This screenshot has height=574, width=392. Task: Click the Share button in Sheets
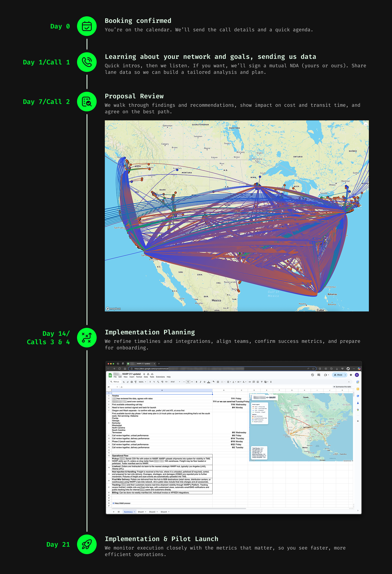(x=338, y=375)
